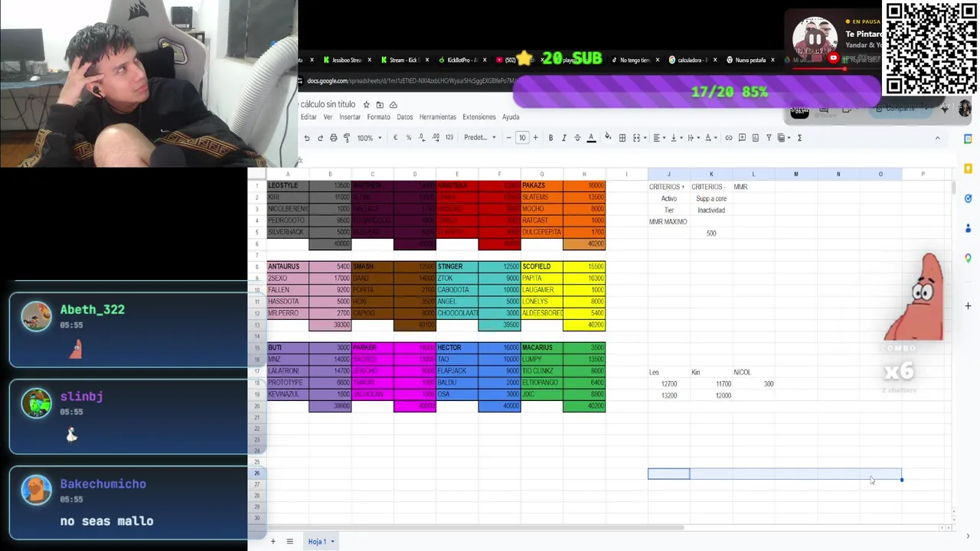Select the Paint format roller icon

347,138
